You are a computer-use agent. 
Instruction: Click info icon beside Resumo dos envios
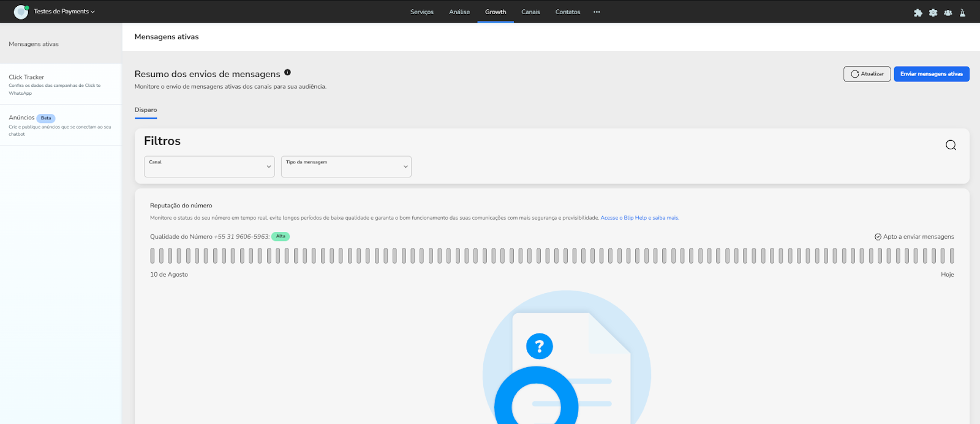pos(287,73)
